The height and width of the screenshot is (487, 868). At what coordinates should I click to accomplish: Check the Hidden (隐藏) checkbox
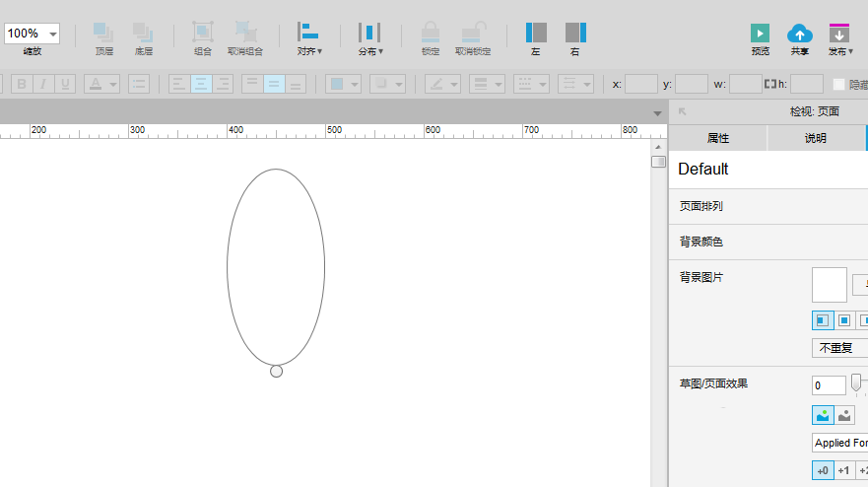click(x=839, y=85)
